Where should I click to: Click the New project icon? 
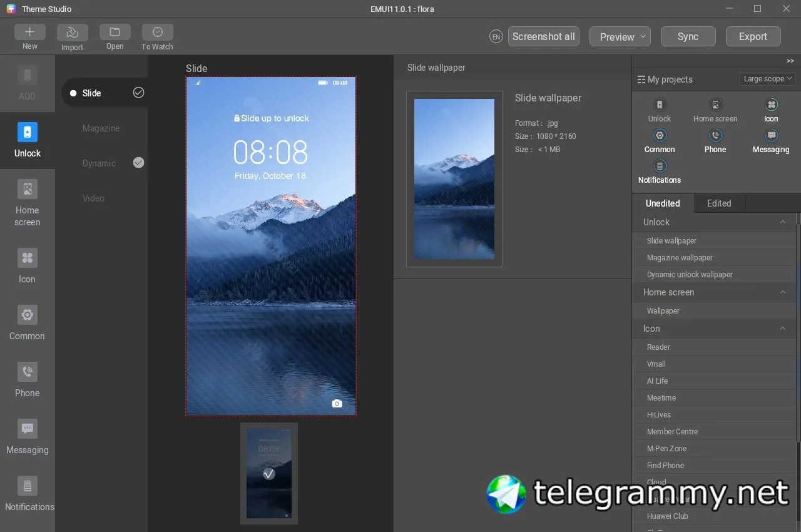pos(29,33)
